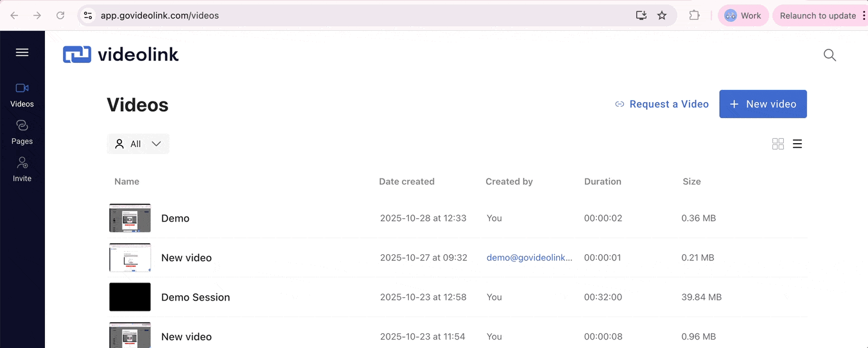Click Relaunch to update button
The height and width of the screenshot is (348, 868).
[817, 15]
